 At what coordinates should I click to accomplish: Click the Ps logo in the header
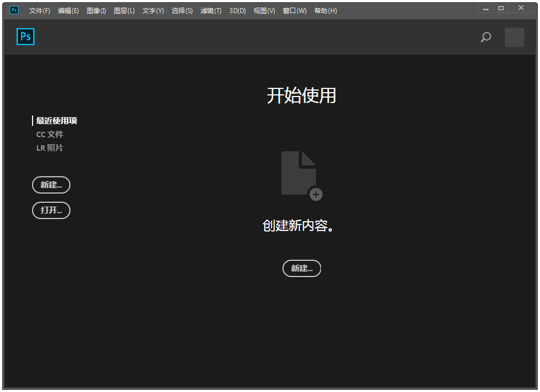(x=25, y=36)
